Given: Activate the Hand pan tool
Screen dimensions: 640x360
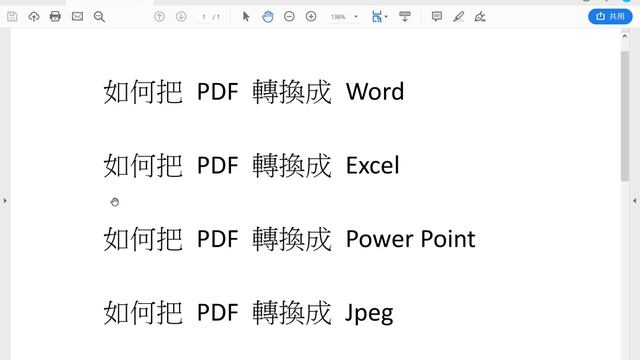Looking at the screenshot, I should pyautogui.click(x=268, y=17).
